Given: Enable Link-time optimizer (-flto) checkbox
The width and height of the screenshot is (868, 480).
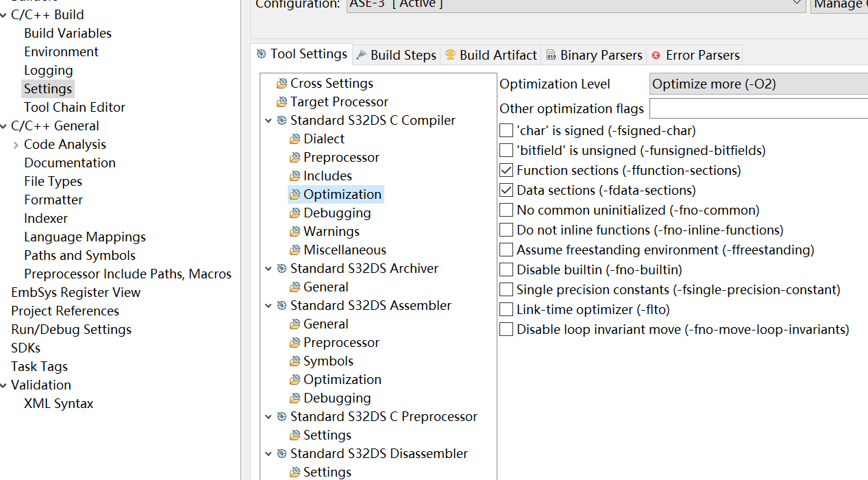Looking at the screenshot, I should [506, 309].
